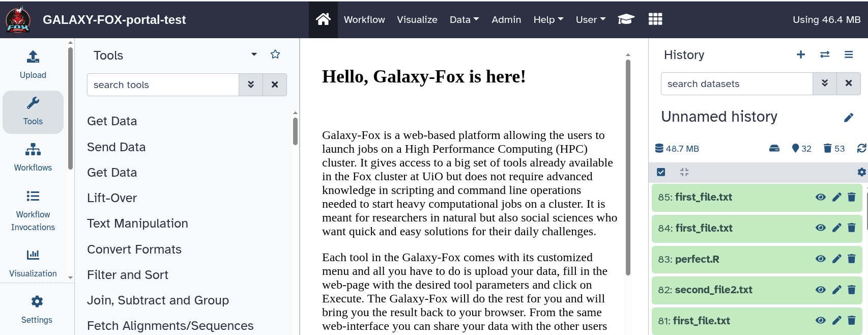Open the apps grid icon
Viewport: 868px width, 335px height.
(655, 19)
